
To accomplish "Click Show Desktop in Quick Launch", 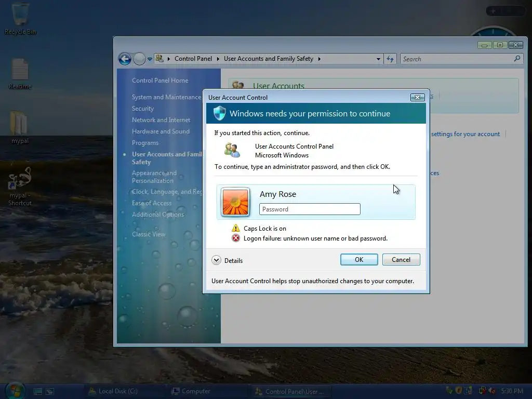I will pyautogui.click(x=37, y=391).
